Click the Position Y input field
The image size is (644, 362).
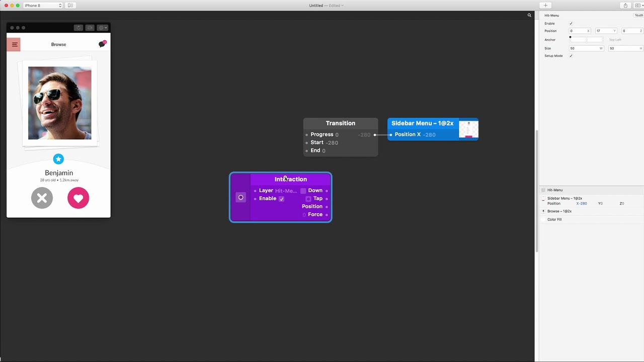tap(606, 31)
